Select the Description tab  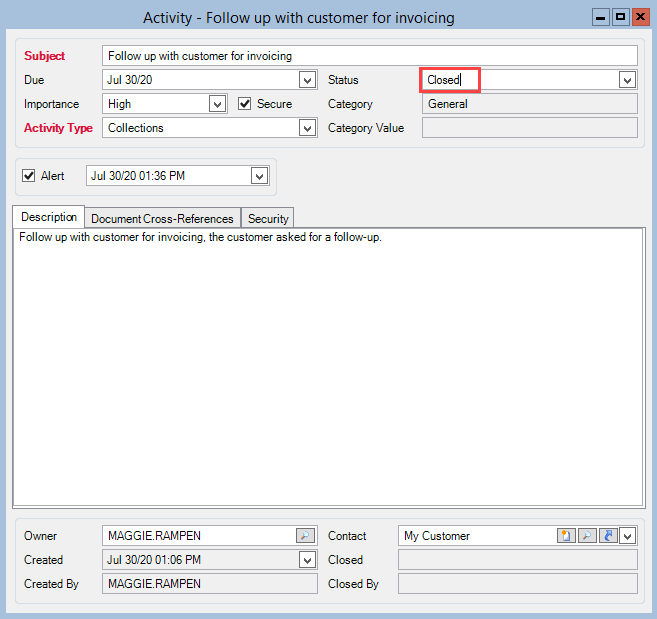point(49,217)
